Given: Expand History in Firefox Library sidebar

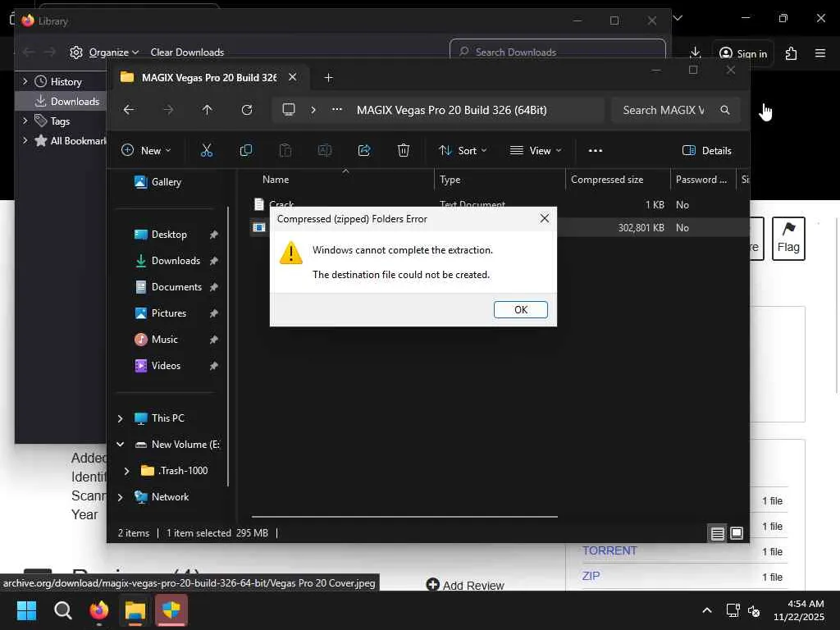Looking at the screenshot, I should click(x=25, y=81).
